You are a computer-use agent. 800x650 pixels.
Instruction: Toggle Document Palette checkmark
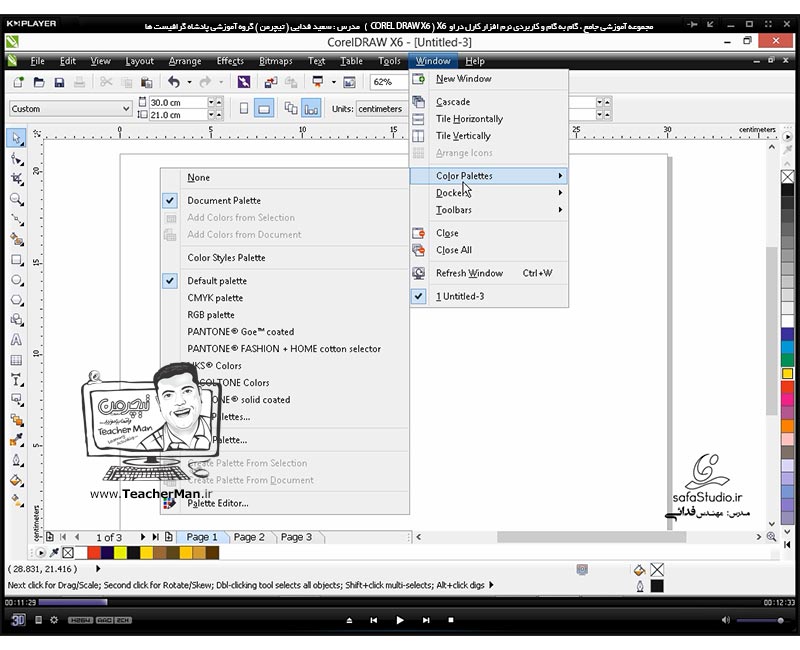point(170,201)
